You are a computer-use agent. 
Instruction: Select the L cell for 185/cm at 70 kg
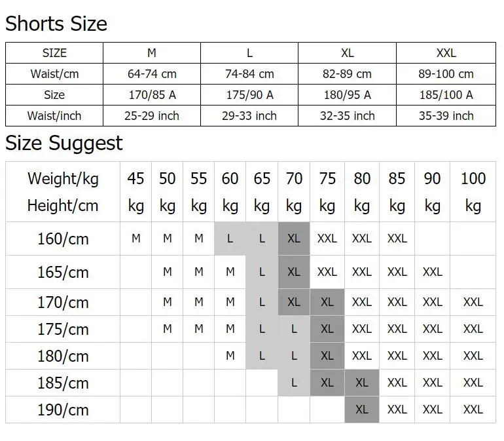[294, 383]
